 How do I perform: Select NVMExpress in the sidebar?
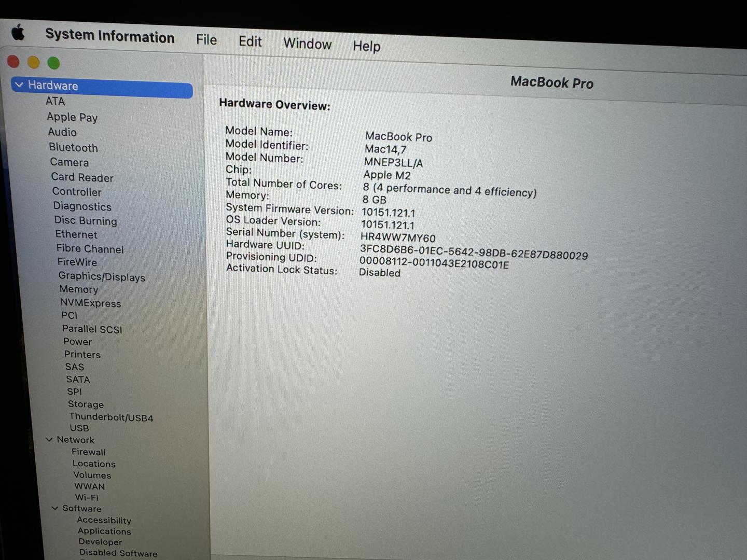tap(90, 303)
